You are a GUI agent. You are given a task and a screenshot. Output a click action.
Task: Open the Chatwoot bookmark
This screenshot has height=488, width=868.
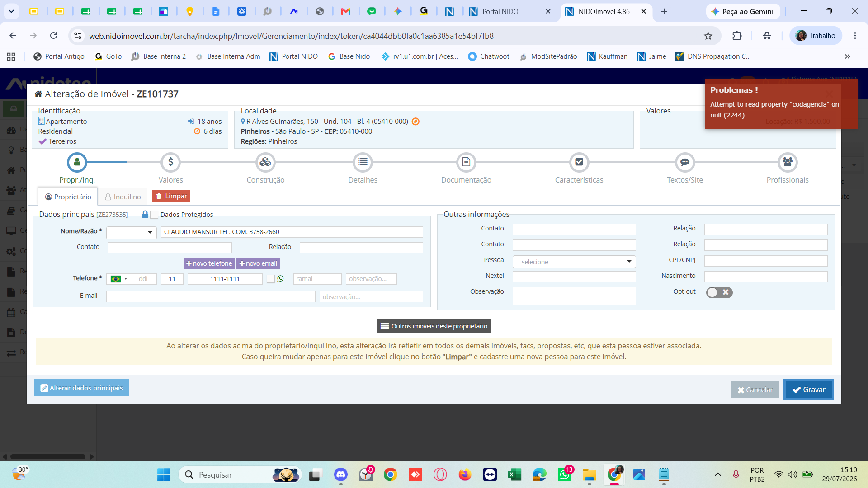(489, 56)
